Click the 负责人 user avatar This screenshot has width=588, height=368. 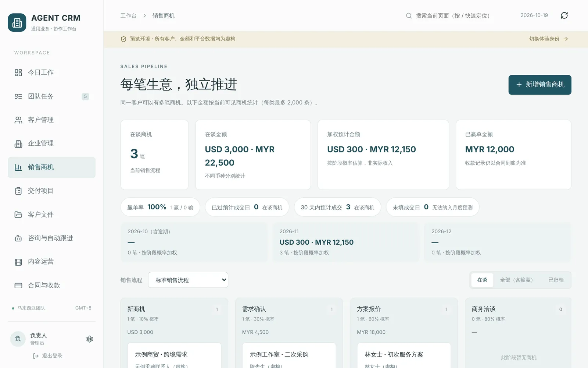click(18, 339)
